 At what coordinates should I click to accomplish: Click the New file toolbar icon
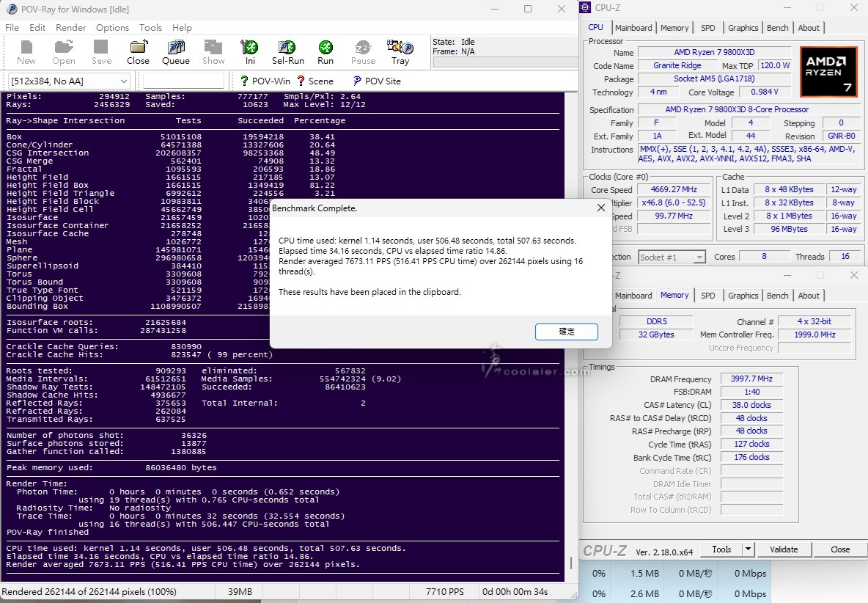coord(26,51)
